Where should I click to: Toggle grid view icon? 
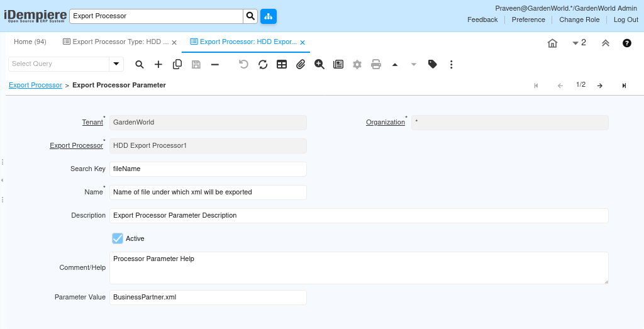282,64
